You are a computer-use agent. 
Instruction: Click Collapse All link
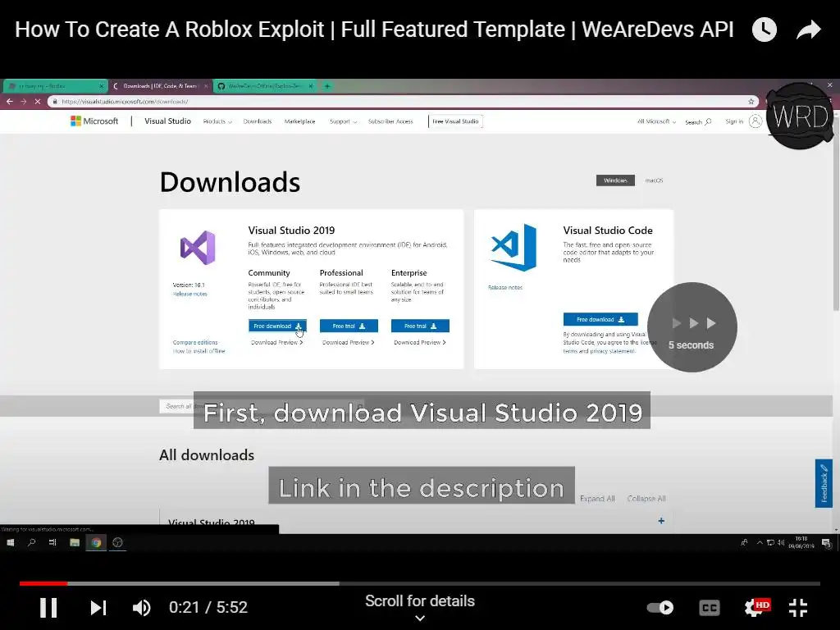[x=646, y=499]
